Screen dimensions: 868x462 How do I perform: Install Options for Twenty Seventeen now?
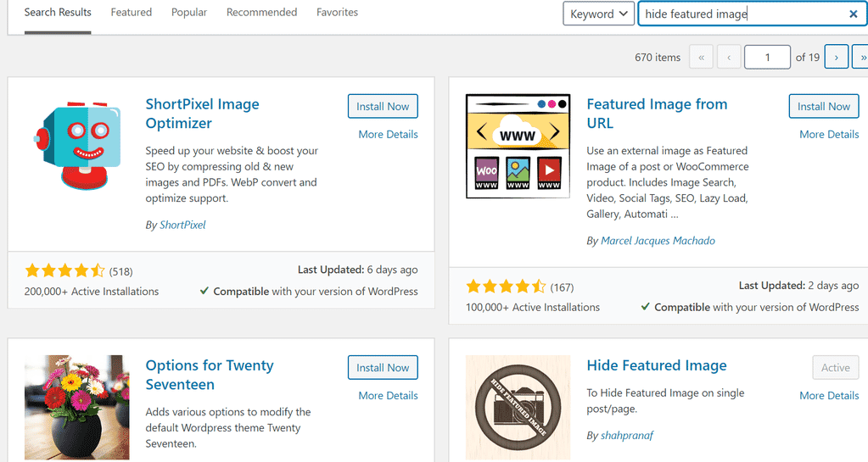[x=383, y=367]
